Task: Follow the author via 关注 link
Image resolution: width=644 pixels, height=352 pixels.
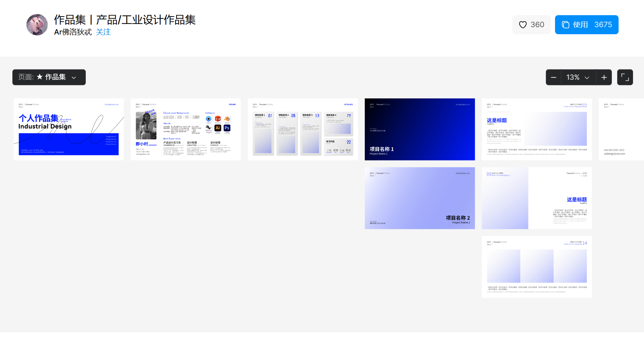Action: tap(103, 32)
